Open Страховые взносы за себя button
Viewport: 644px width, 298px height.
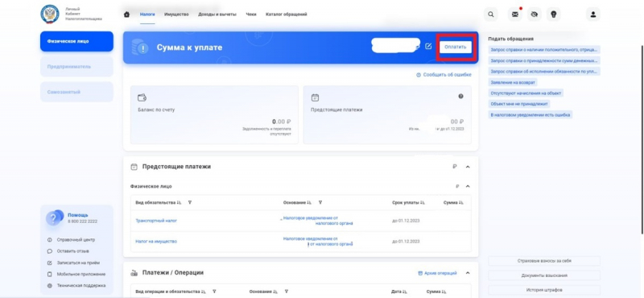point(544,261)
